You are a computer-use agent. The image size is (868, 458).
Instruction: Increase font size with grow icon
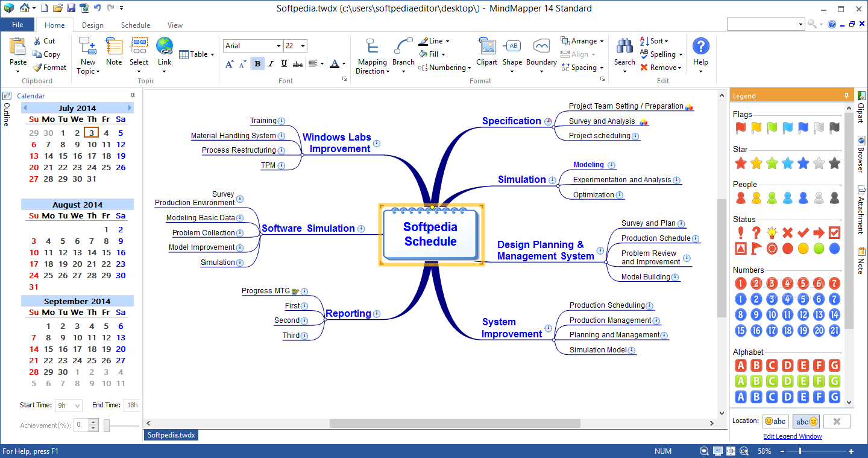(230, 63)
